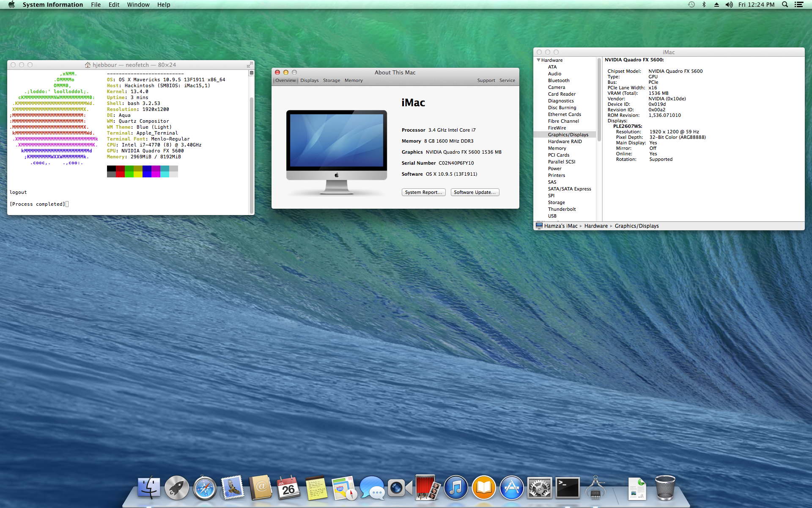Open Finder from the Dock
812x508 pixels.
click(149, 488)
